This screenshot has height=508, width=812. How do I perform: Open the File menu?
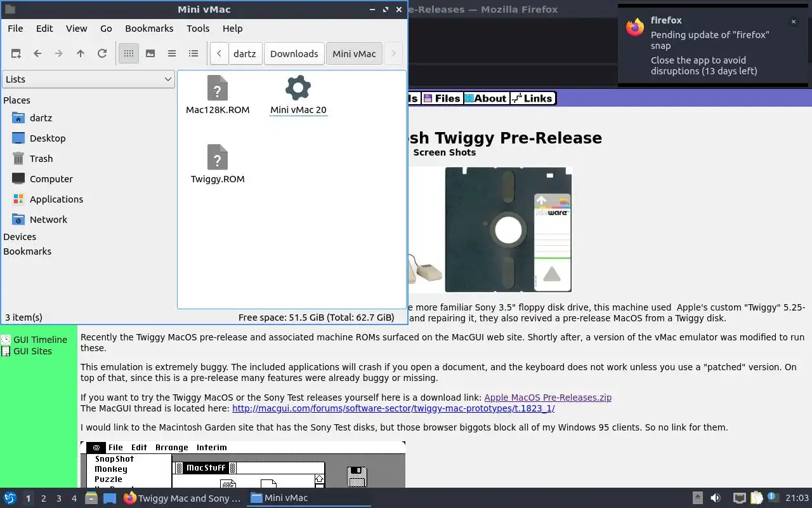(15, 29)
